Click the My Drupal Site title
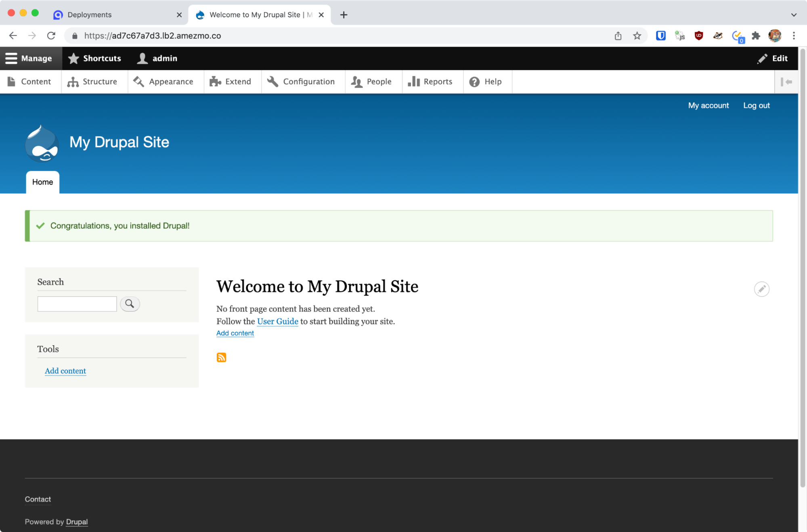 pos(119,142)
